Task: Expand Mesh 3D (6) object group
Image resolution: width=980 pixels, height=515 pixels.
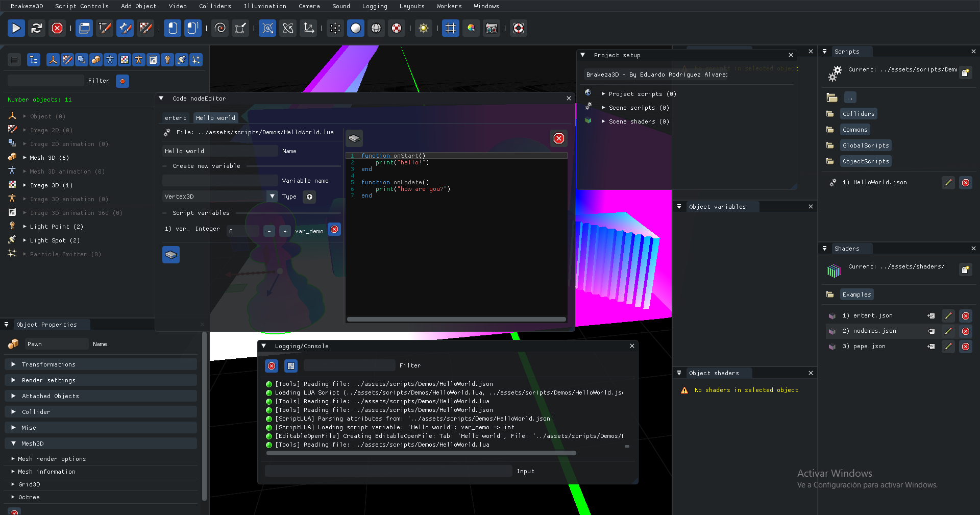Action: coord(24,158)
